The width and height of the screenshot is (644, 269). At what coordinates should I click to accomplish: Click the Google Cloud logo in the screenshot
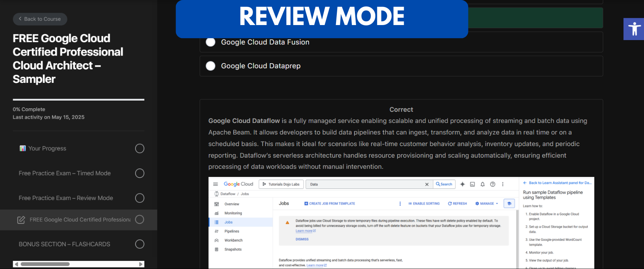pyautogui.click(x=238, y=184)
